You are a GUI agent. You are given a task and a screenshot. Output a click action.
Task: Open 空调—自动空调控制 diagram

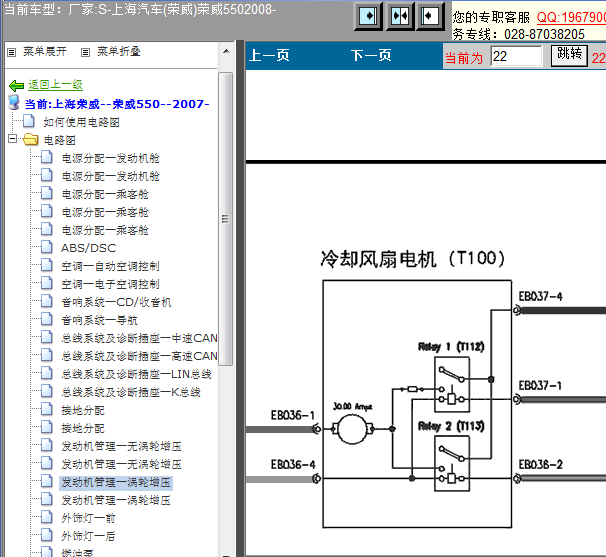coord(110,266)
